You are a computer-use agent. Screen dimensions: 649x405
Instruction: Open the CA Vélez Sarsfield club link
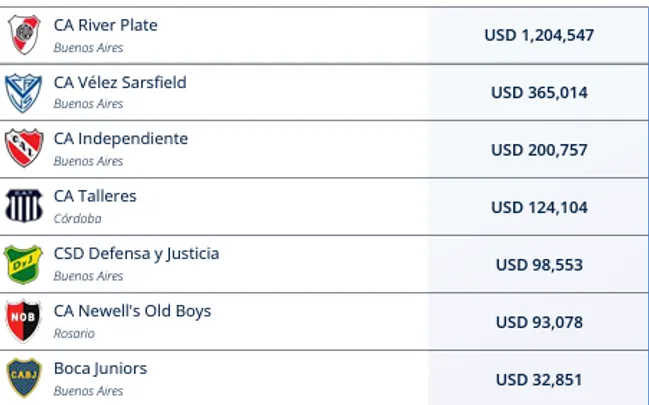(x=120, y=82)
